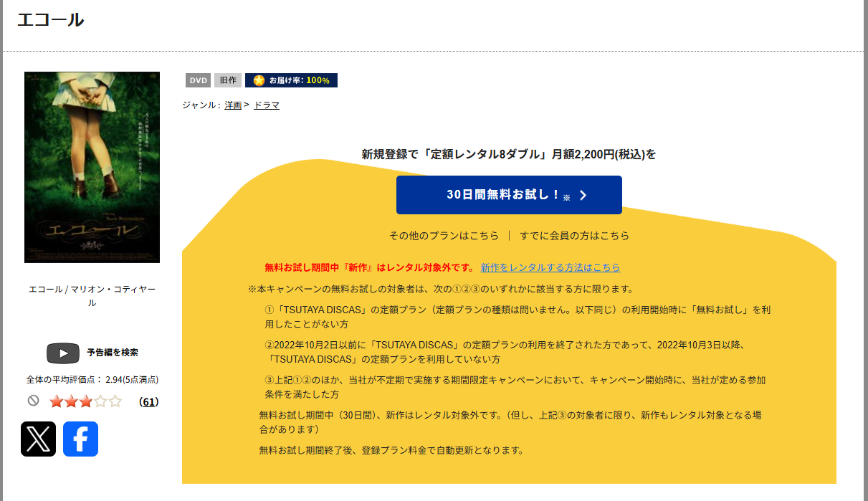Click the 旧作 badge
The height and width of the screenshot is (501, 868).
click(228, 80)
